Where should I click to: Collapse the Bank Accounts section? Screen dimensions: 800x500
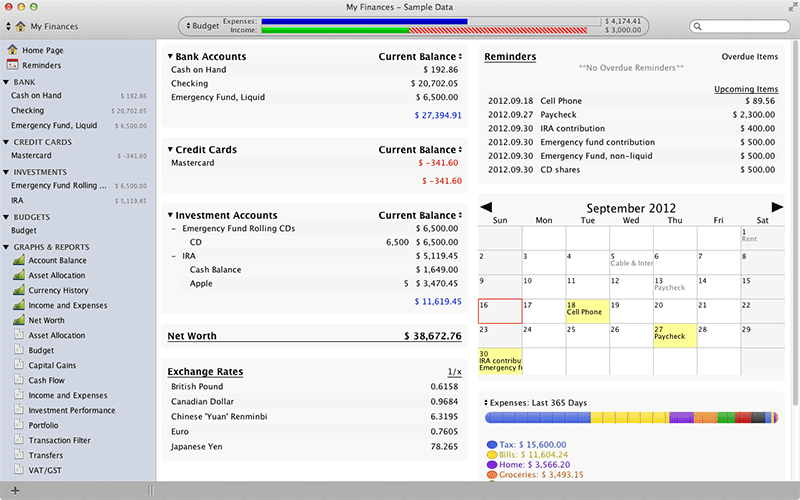pyautogui.click(x=171, y=57)
